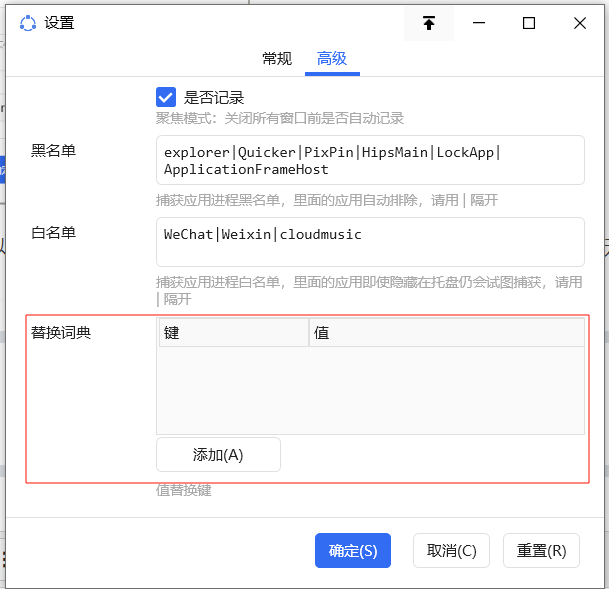Click the 替换词典 label
Image resolution: width=609 pixels, height=589 pixels.
pyautogui.click(x=61, y=333)
